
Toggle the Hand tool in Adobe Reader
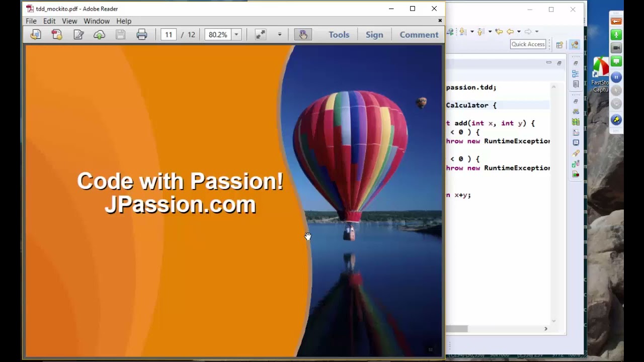tap(303, 34)
